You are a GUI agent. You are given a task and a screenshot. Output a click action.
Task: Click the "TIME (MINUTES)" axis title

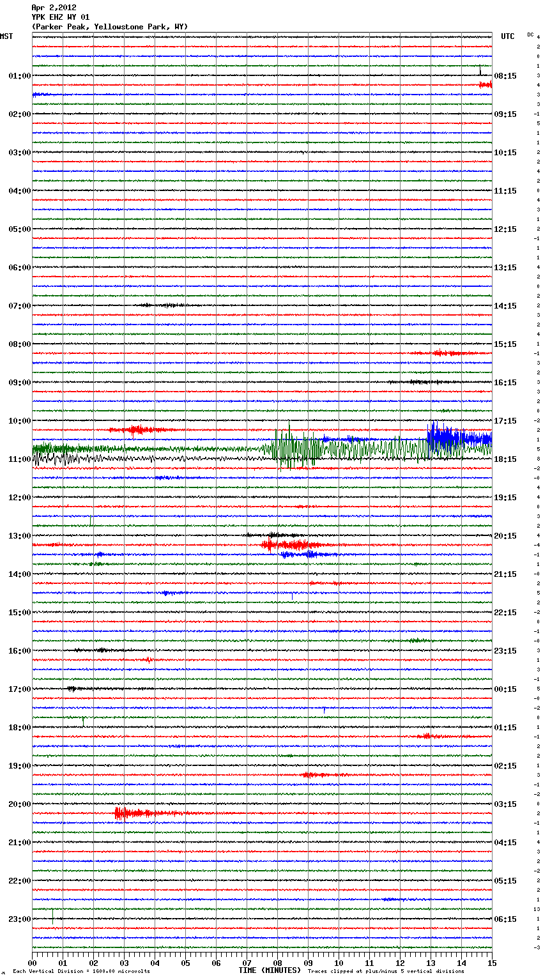pos(270,970)
